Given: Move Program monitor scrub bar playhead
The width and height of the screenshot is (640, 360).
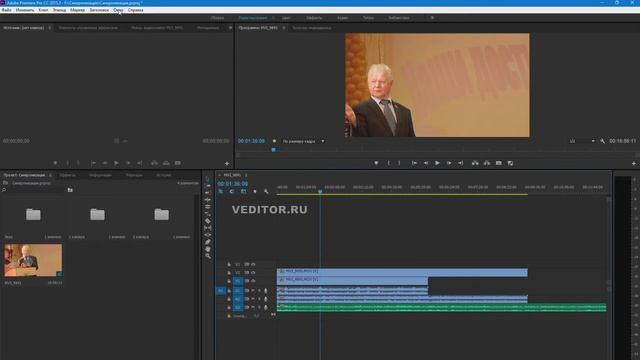Looking at the screenshot, I should [273, 150].
